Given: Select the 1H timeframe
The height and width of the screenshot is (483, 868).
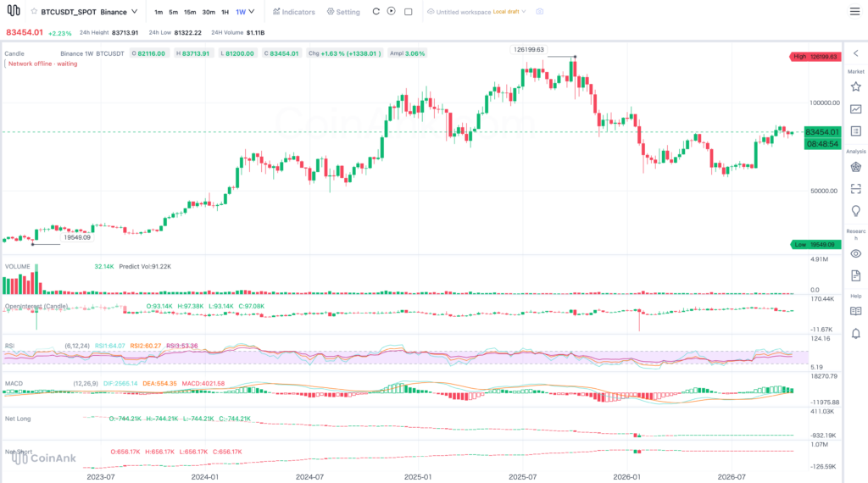Looking at the screenshot, I should (225, 12).
